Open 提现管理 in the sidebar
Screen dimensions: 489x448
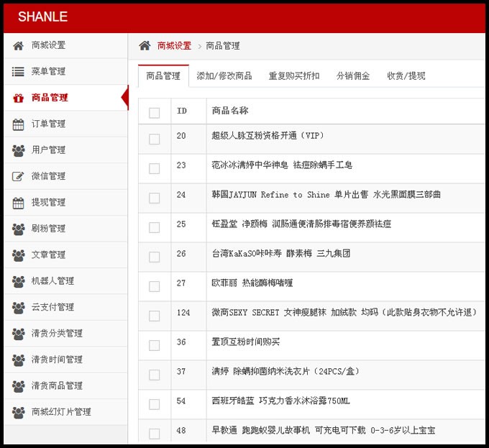tap(65, 202)
